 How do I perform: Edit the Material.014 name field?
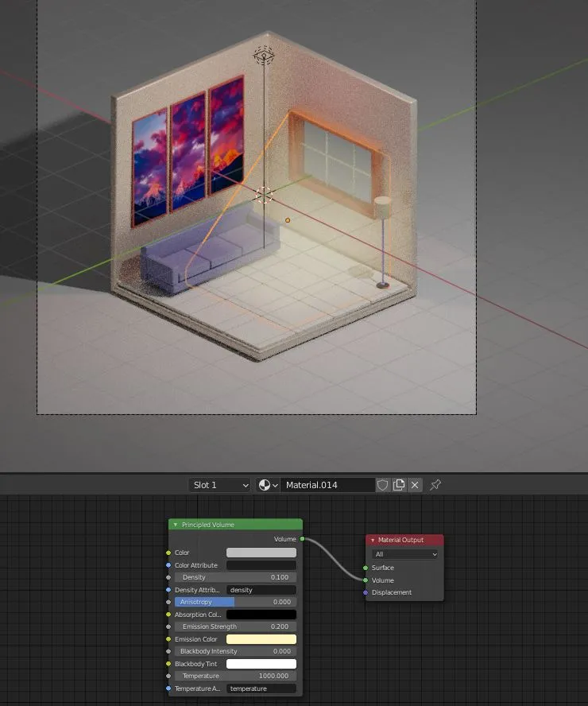[327, 485]
